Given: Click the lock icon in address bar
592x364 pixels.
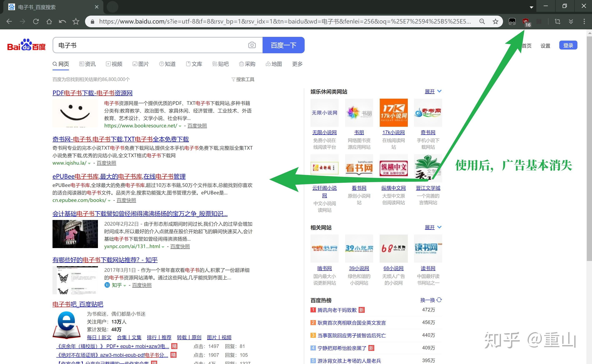Looking at the screenshot, I should 92,22.
